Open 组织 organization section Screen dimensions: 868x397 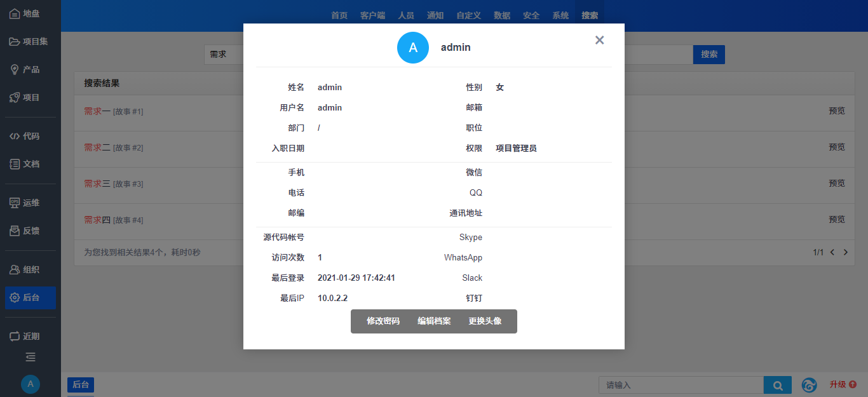(x=30, y=269)
